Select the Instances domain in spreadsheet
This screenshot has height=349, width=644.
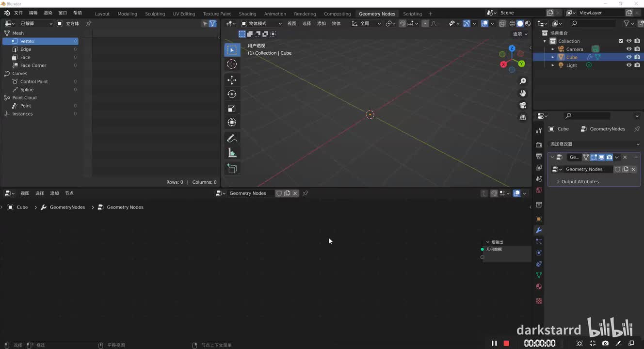[40, 114]
